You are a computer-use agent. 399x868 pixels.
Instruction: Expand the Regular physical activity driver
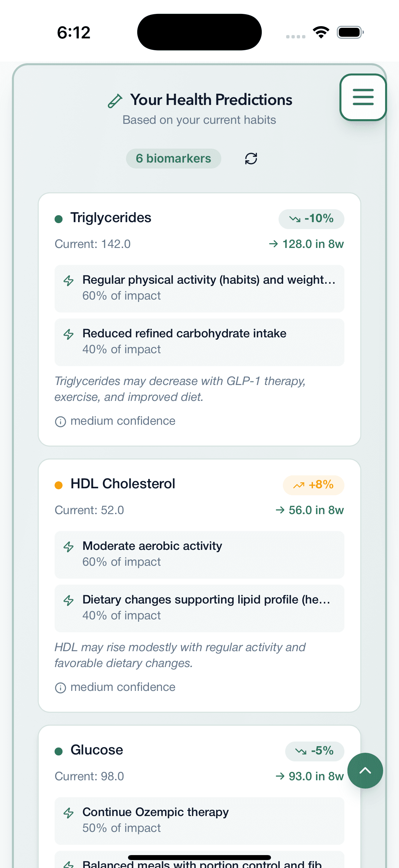[199, 288]
